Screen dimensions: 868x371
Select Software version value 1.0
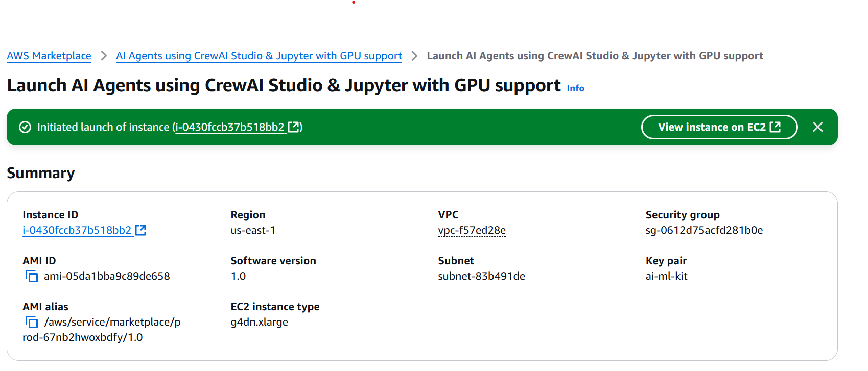click(238, 276)
